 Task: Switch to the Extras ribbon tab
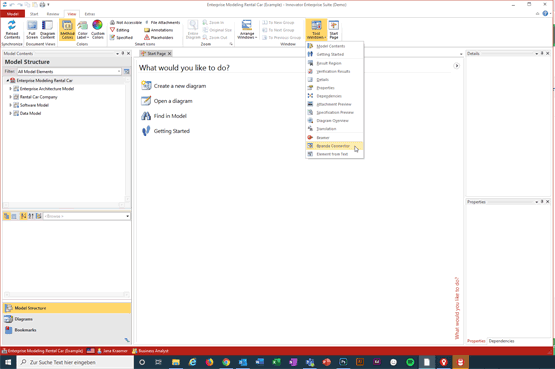tap(90, 14)
